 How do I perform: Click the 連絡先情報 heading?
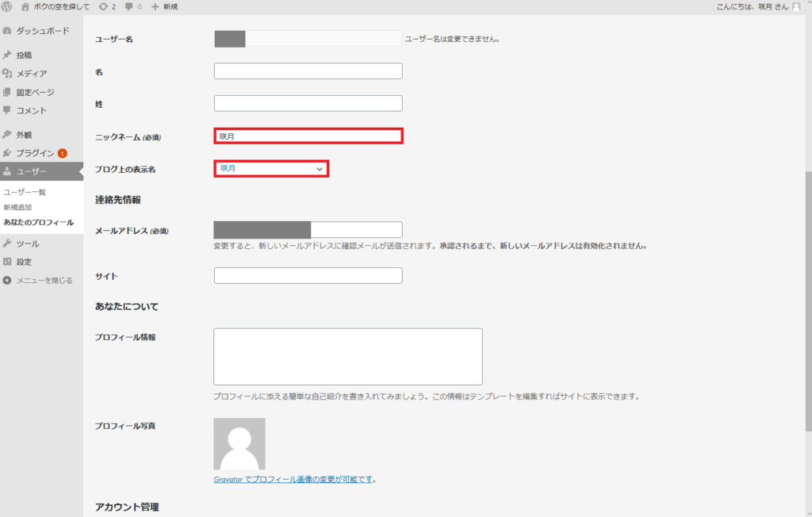click(x=118, y=200)
